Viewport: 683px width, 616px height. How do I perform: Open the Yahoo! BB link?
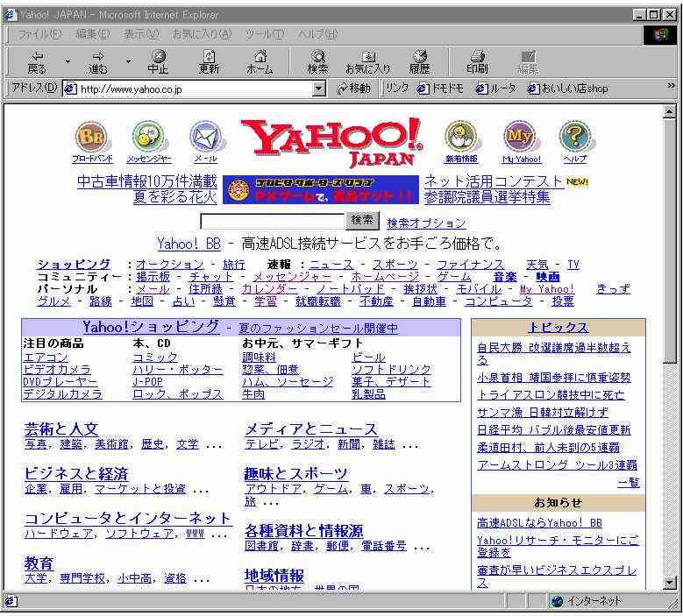click(189, 244)
